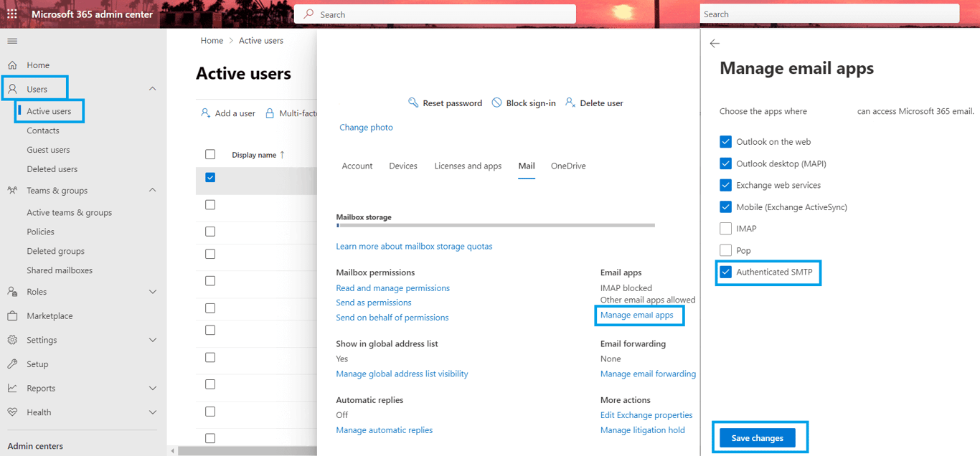
Task: Click the right Search input field
Action: pos(829,14)
